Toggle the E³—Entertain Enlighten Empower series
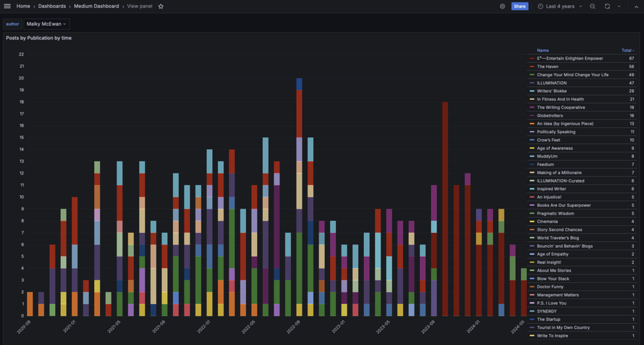 570,58
